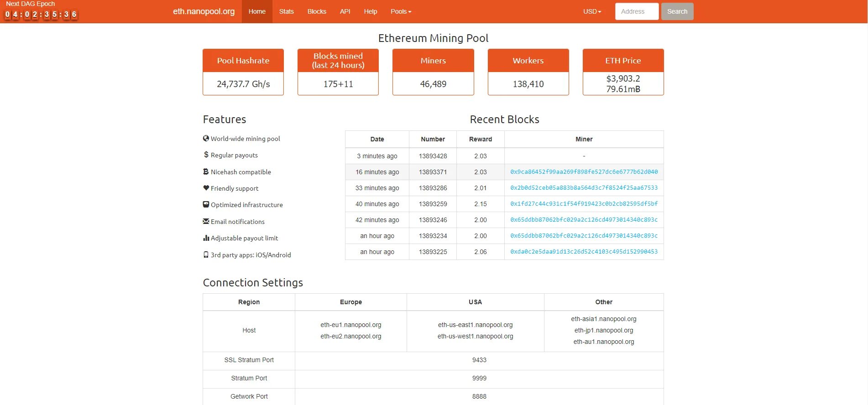Go to the Home tab

tap(257, 11)
